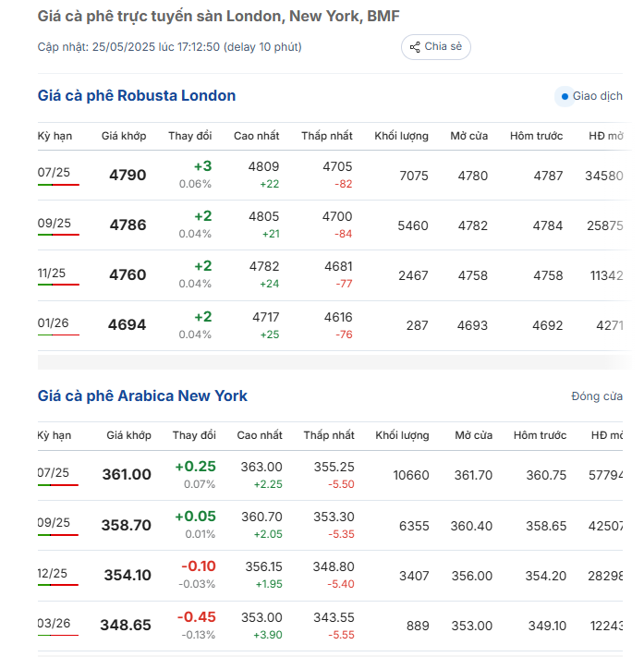
Task: Click the lowest price 4616
Action: click(338, 317)
